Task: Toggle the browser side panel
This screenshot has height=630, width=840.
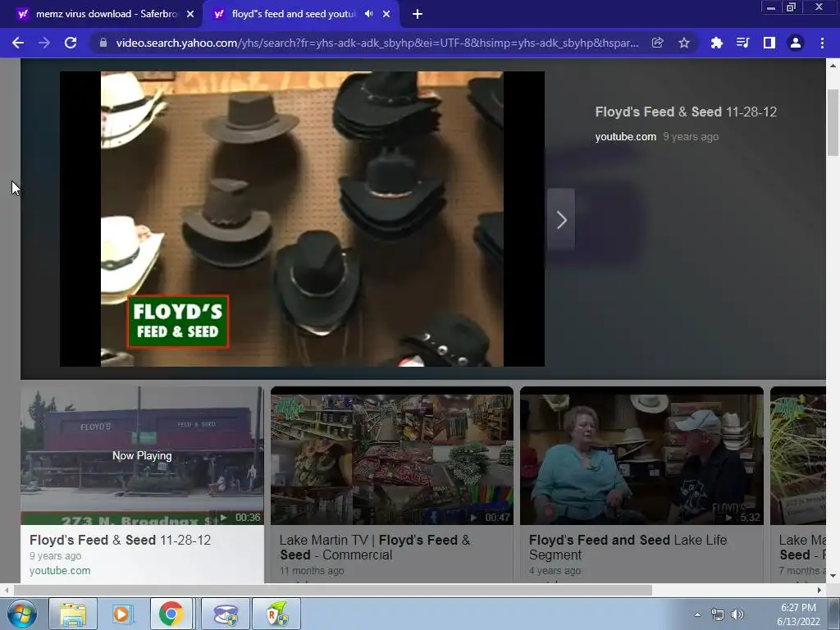Action: coord(769,43)
